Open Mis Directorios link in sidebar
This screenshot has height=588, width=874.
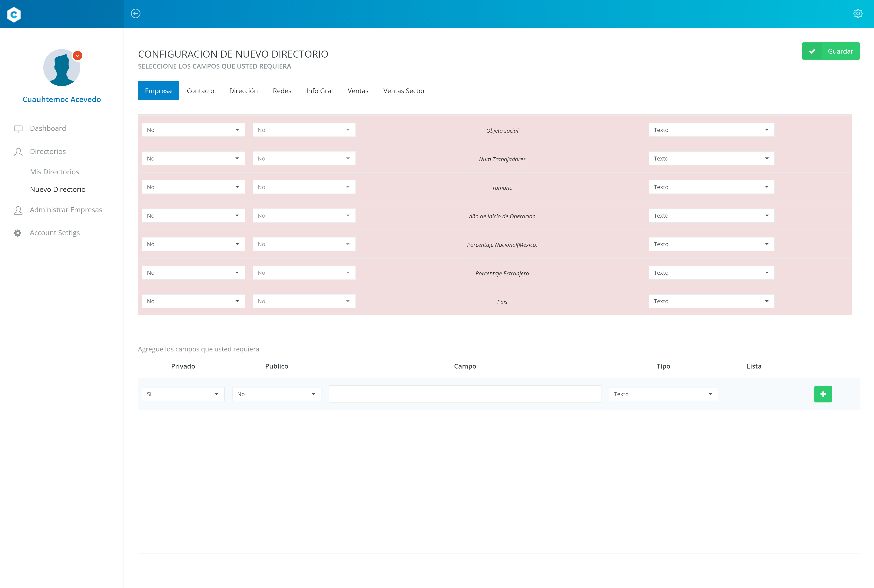pos(54,172)
